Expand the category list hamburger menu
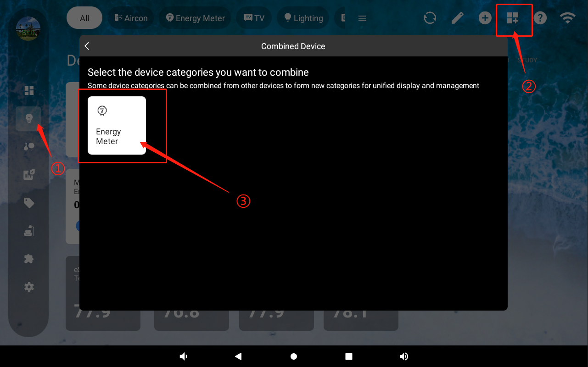The image size is (588, 367). 362,18
